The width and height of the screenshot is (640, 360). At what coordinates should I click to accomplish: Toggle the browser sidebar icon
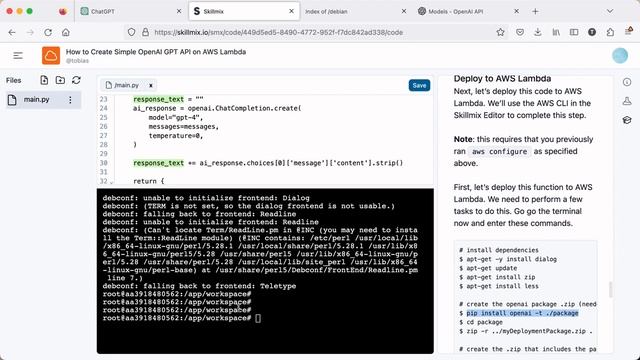(574, 32)
